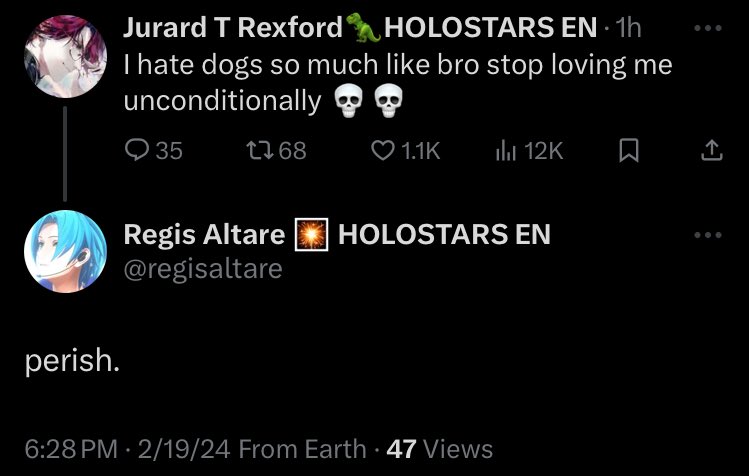
Task: Click the Regis Altare display name
Action: click(204, 234)
